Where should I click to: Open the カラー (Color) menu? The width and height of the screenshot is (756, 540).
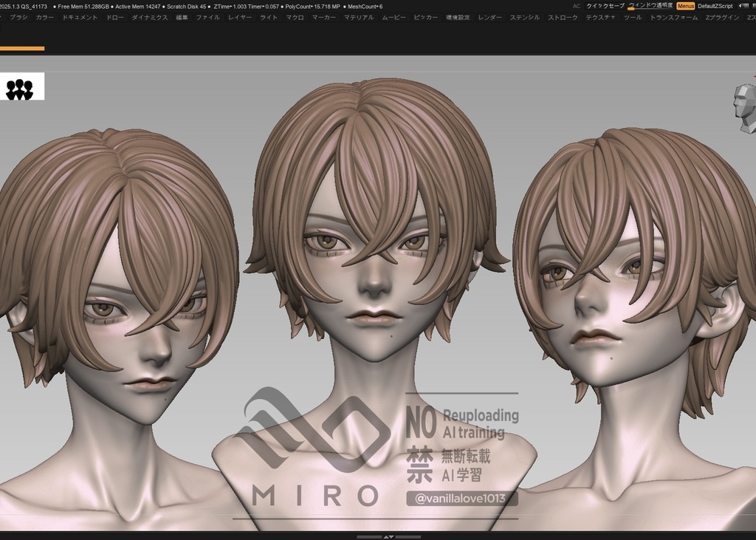(x=45, y=18)
